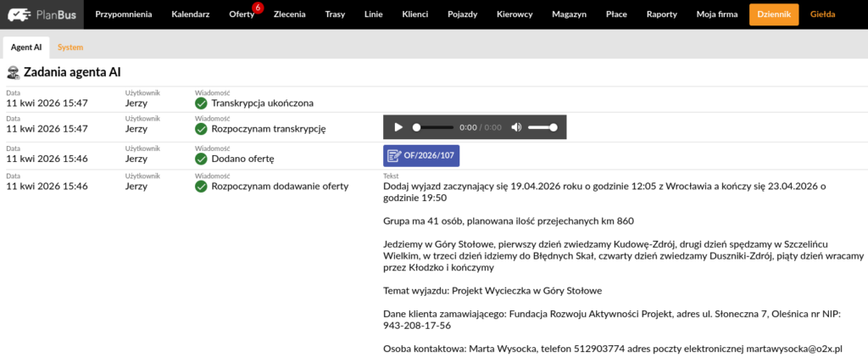
Task: Open offer OF/2026/107
Action: [x=421, y=157]
